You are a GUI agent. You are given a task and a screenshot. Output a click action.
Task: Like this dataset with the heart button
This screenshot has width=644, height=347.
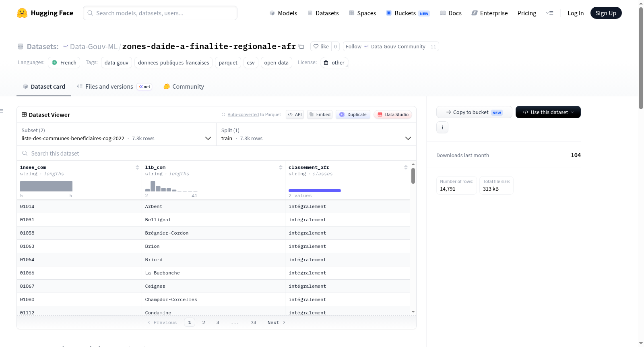click(x=321, y=46)
